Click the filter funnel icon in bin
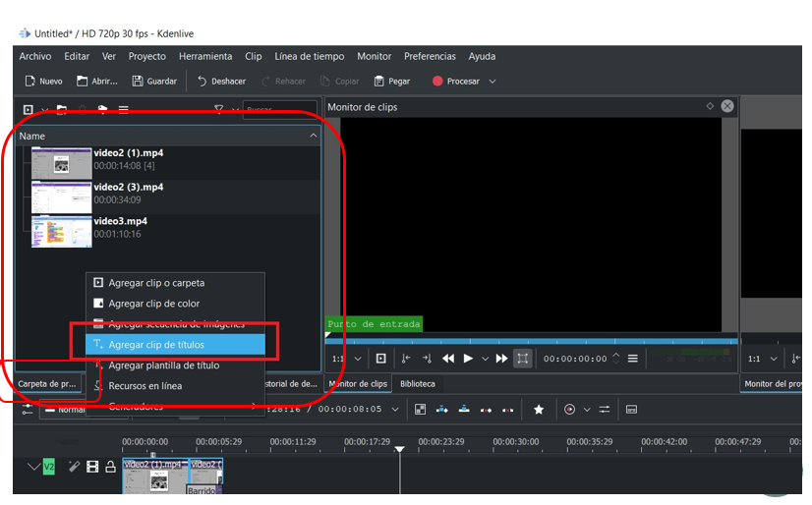 click(x=219, y=109)
